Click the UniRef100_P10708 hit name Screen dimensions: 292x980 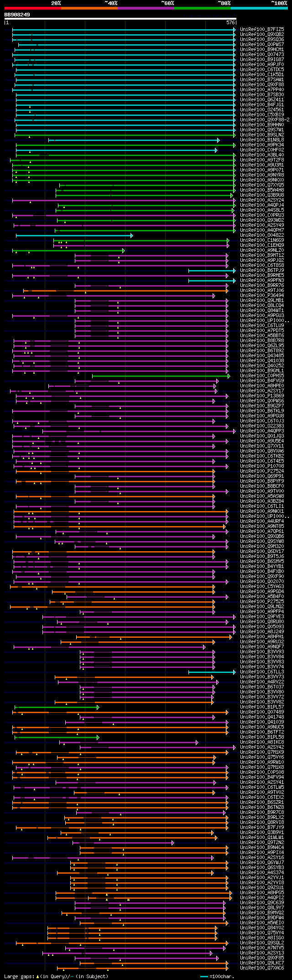click(x=262, y=466)
